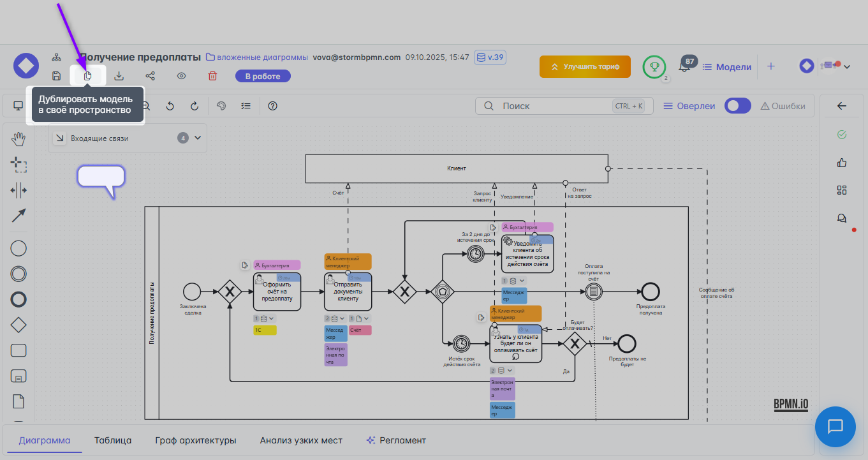Click the Улучшить тариф button
This screenshot has width=868, height=460.
point(585,66)
